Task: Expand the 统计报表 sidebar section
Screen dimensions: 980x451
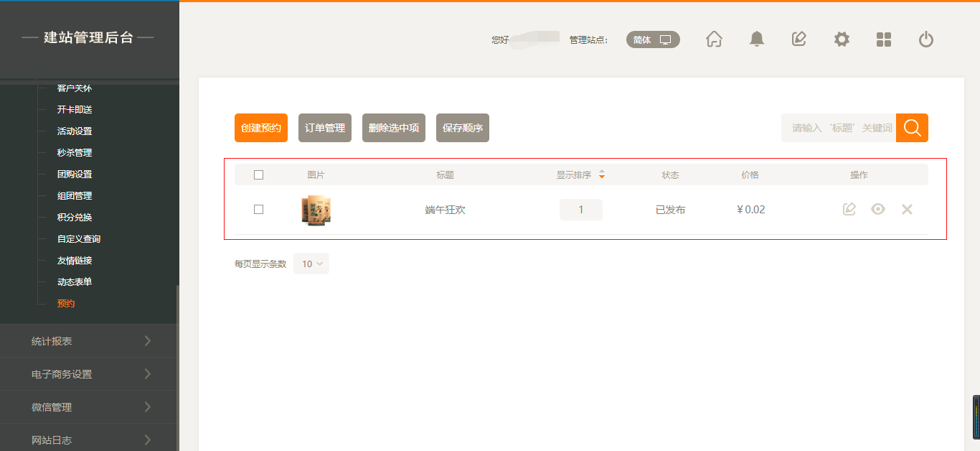Action: [x=90, y=341]
